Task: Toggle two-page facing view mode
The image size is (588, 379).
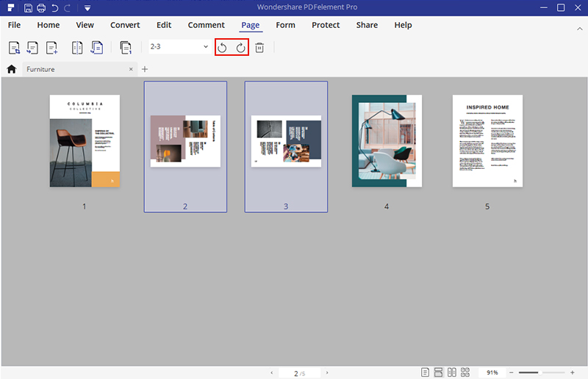Action: pyautogui.click(x=451, y=372)
